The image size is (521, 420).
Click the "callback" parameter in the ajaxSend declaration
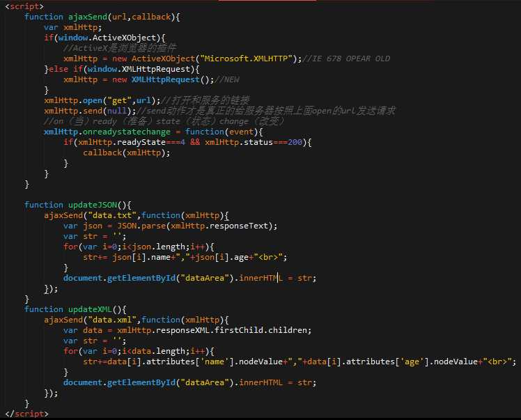tap(151, 17)
